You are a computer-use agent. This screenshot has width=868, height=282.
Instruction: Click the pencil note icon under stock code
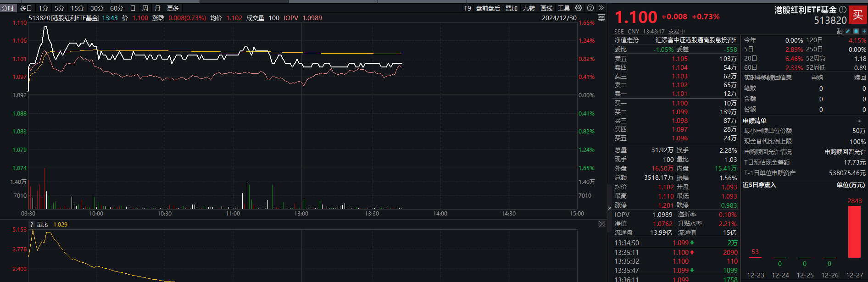pos(848,31)
